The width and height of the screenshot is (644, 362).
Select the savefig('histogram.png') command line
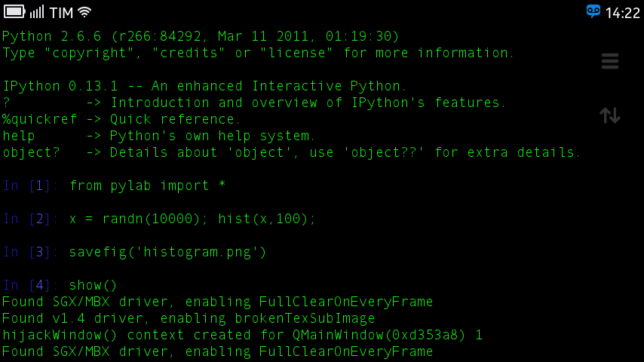tap(167, 252)
